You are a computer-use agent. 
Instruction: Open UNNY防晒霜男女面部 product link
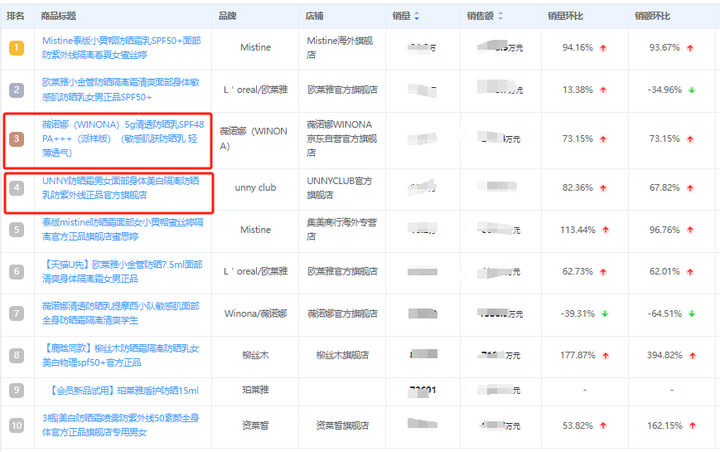click(121, 188)
